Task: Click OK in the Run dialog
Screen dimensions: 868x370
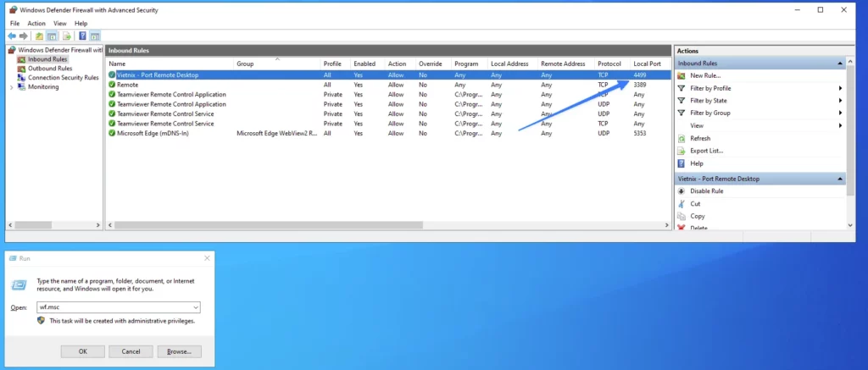Action: coord(83,351)
